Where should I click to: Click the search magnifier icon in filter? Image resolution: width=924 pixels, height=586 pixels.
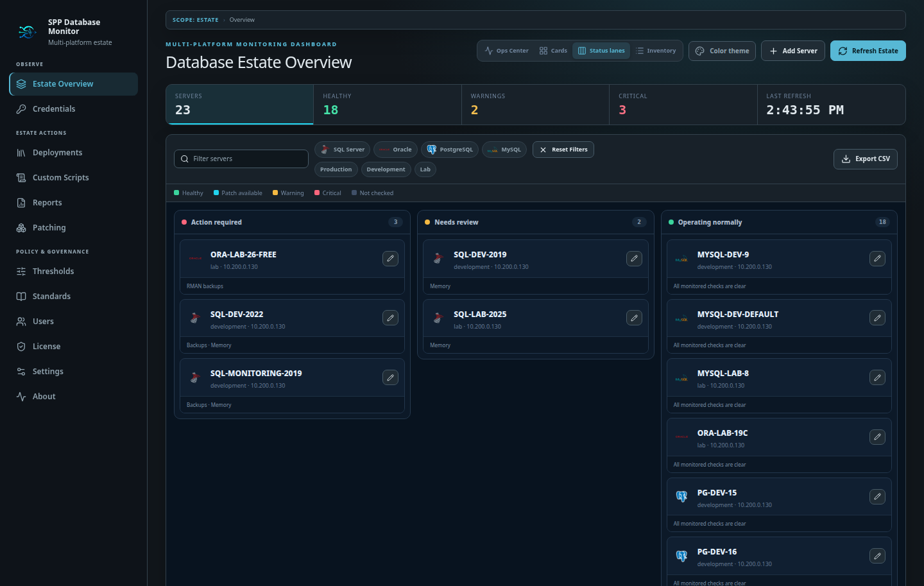[185, 159]
